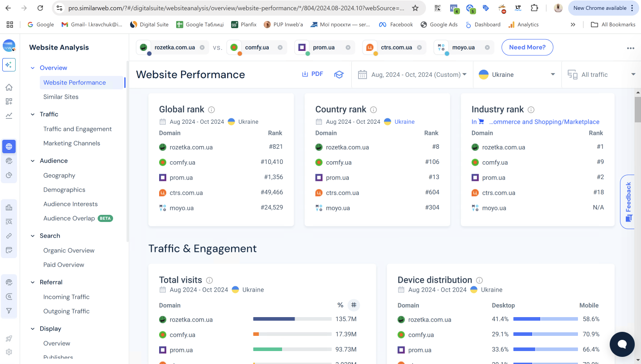Click the rocket icon in left rail
This screenshot has height=364, width=641.
[9, 338]
